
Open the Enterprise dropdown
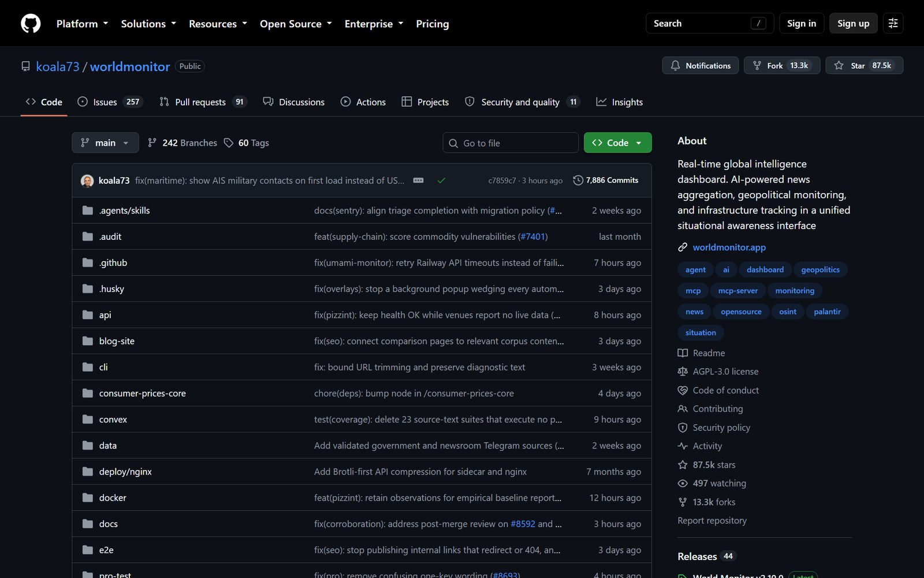pos(374,24)
